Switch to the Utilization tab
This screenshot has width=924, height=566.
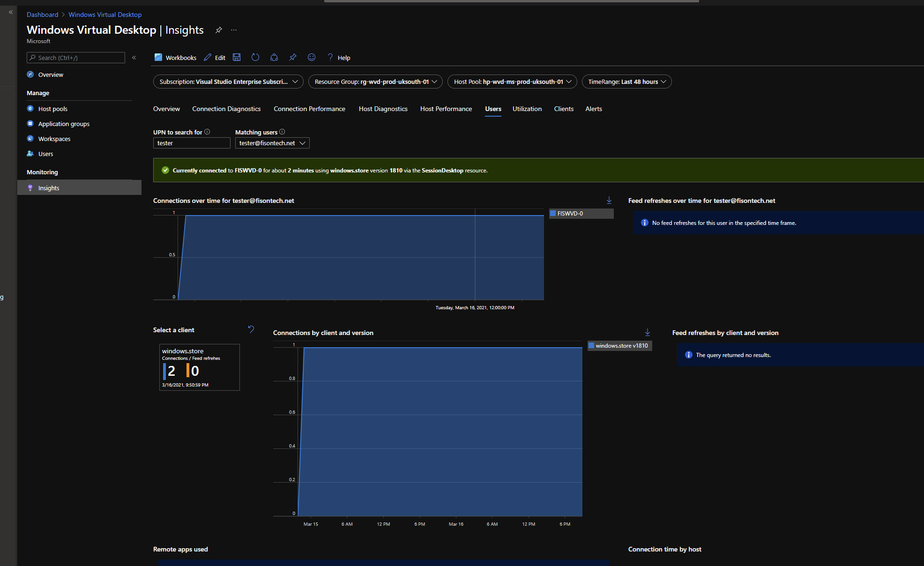pyautogui.click(x=527, y=109)
